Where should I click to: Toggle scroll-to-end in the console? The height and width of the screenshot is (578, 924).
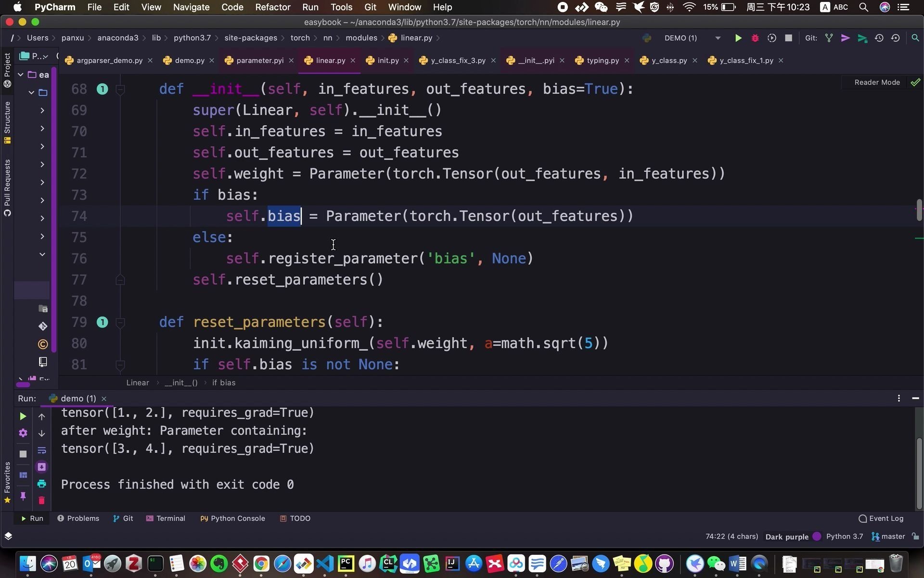coord(42,466)
